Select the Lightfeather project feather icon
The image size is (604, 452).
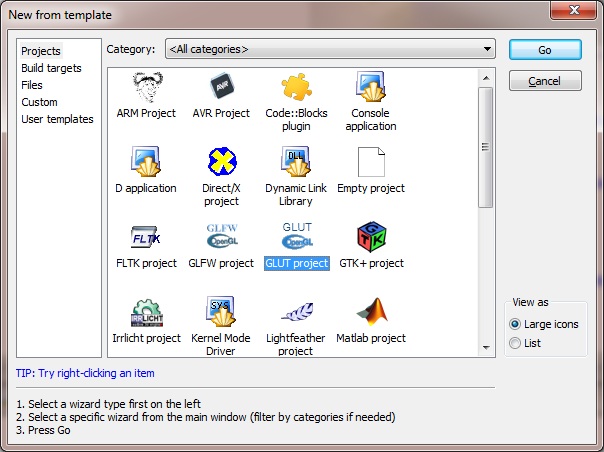(x=297, y=312)
